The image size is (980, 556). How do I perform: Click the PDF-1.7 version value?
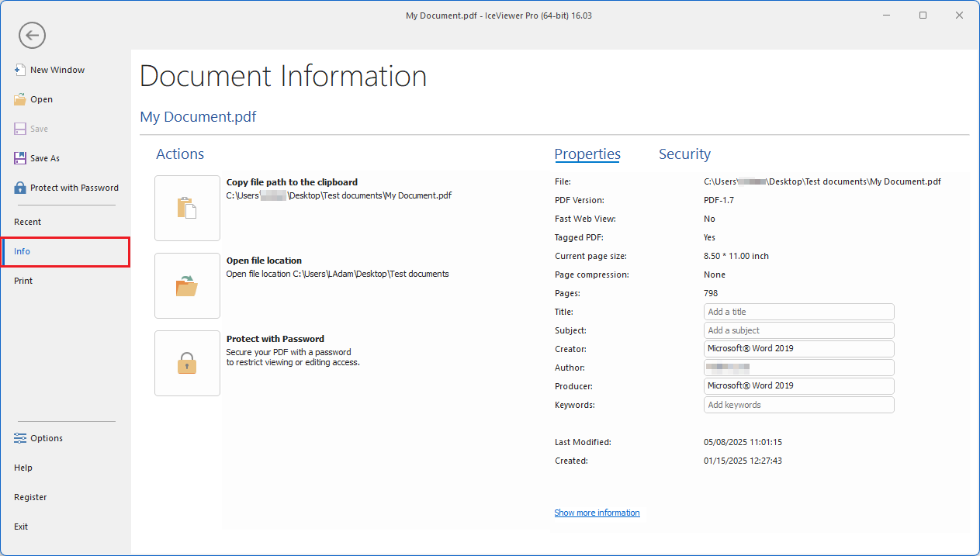719,200
